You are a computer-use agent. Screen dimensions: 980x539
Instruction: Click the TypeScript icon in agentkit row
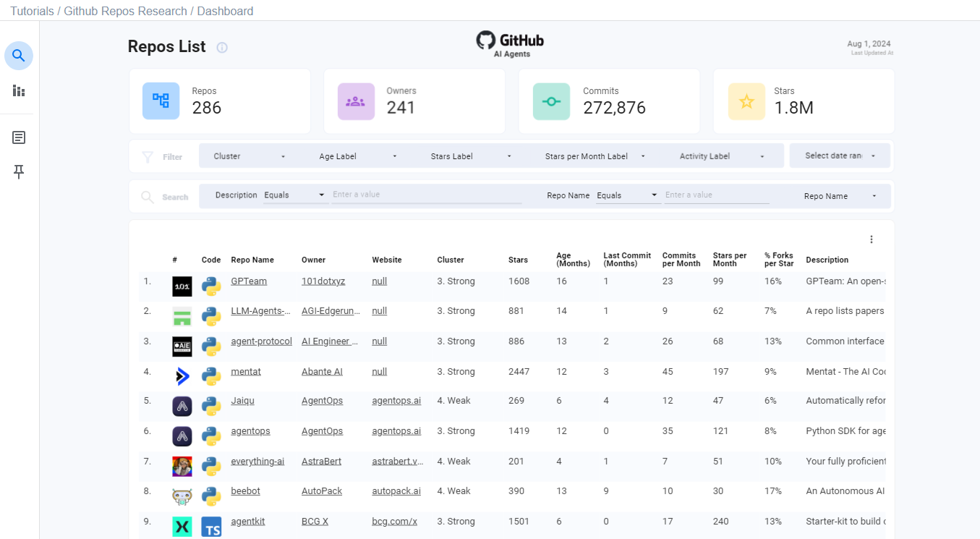(x=211, y=527)
